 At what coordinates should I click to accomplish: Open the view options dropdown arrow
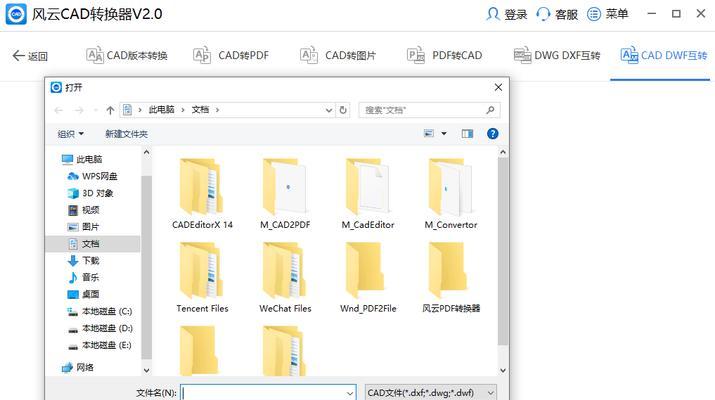(444, 134)
